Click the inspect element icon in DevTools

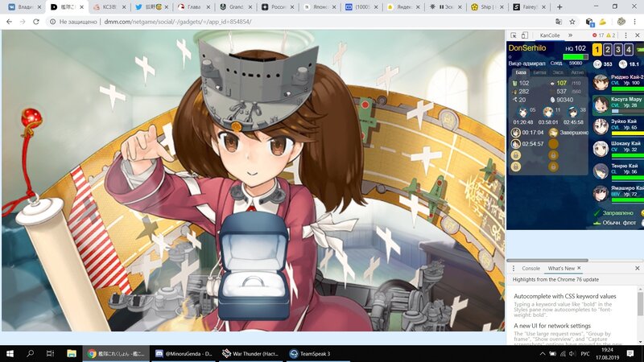point(514,35)
